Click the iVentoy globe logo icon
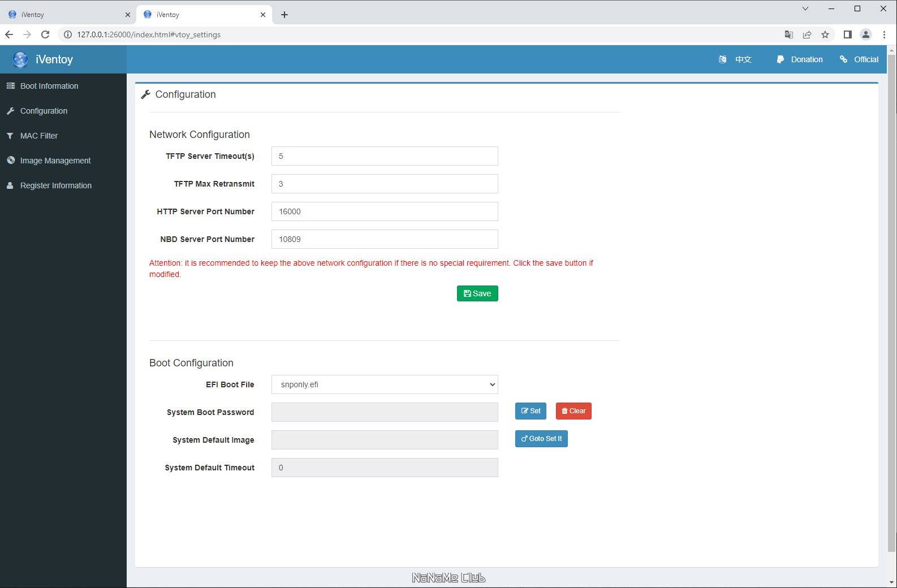The image size is (897, 588). pos(20,59)
